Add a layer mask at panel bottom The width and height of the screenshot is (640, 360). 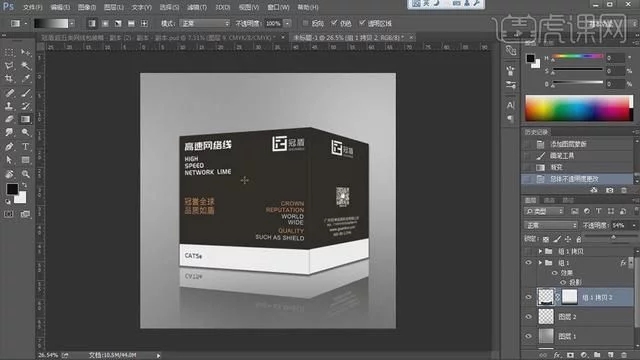[x=571, y=355]
